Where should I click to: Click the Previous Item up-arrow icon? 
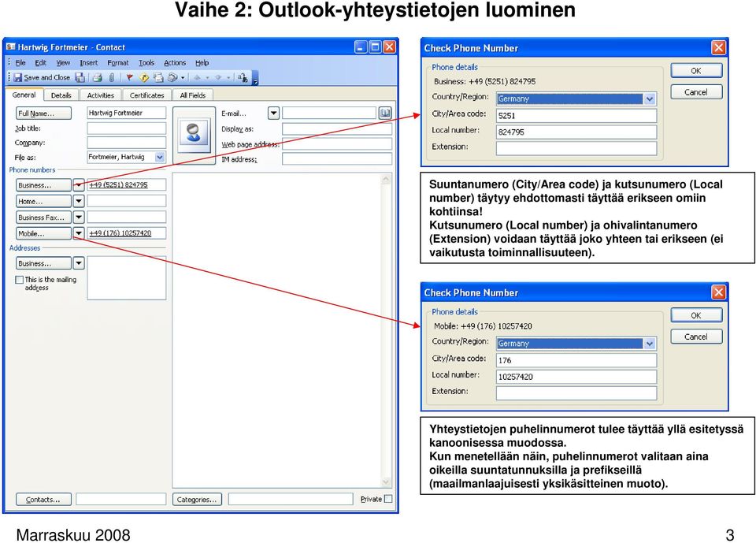(x=197, y=77)
